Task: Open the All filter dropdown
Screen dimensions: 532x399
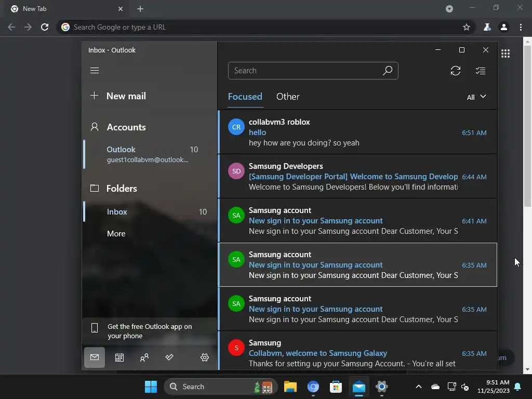Action: [476, 97]
